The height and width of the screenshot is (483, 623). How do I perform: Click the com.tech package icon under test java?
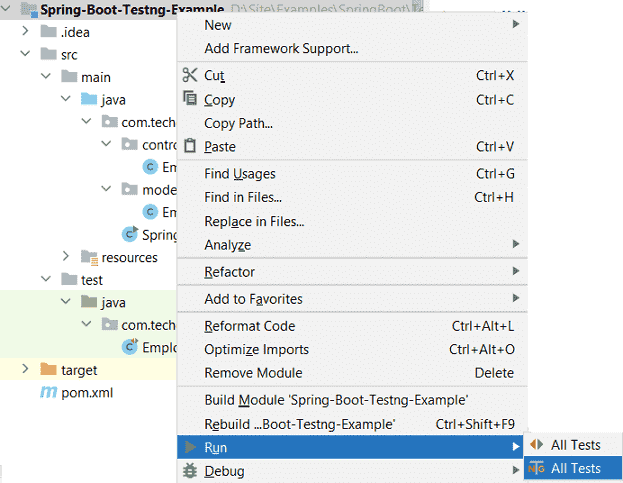[x=110, y=324]
